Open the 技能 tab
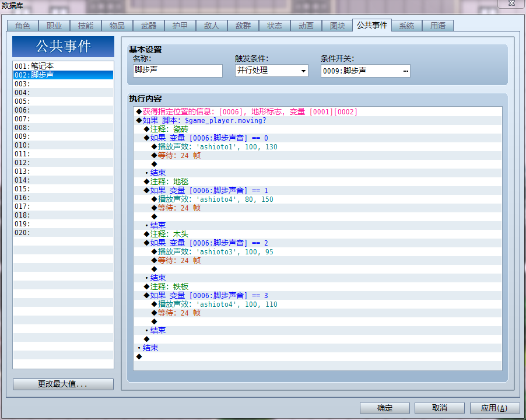The image size is (526, 420). click(x=86, y=26)
